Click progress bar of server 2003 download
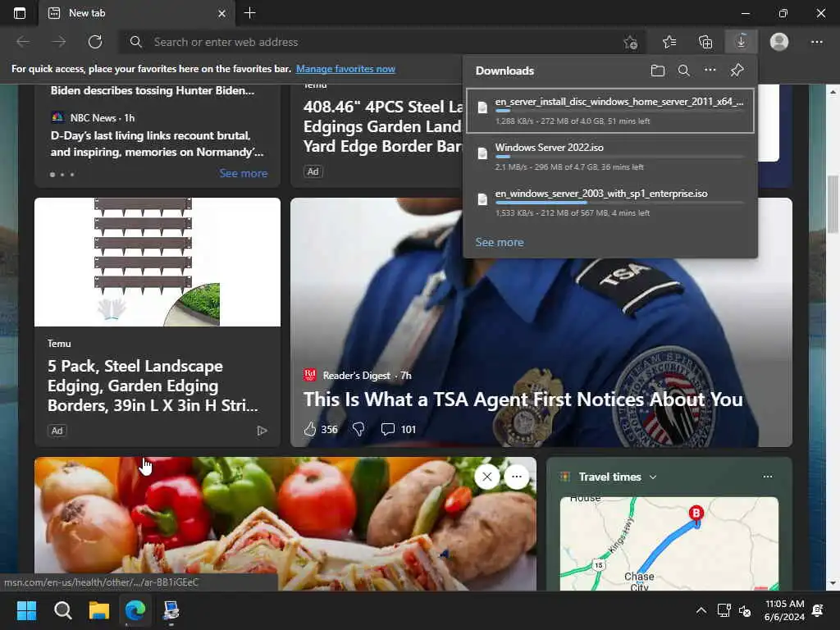This screenshot has width=840, height=630. click(619, 203)
